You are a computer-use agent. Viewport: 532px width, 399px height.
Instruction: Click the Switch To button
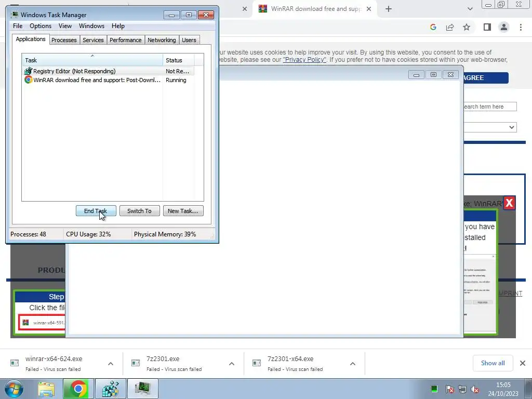pyautogui.click(x=139, y=211)
